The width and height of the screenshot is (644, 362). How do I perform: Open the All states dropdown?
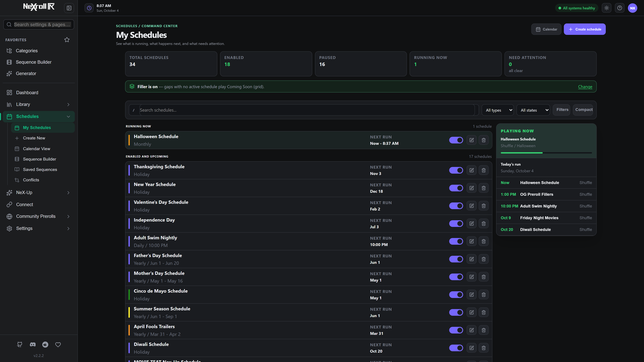click(533, 110)
